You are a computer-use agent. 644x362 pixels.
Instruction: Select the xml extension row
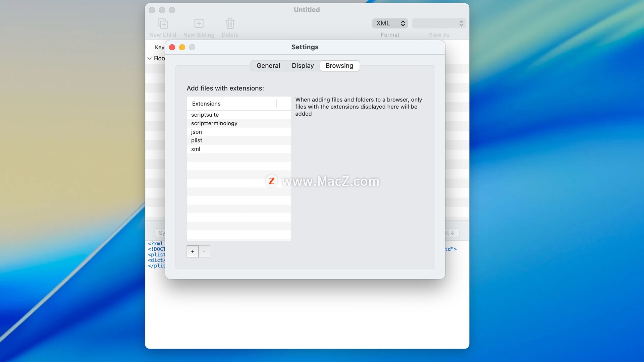196,149
